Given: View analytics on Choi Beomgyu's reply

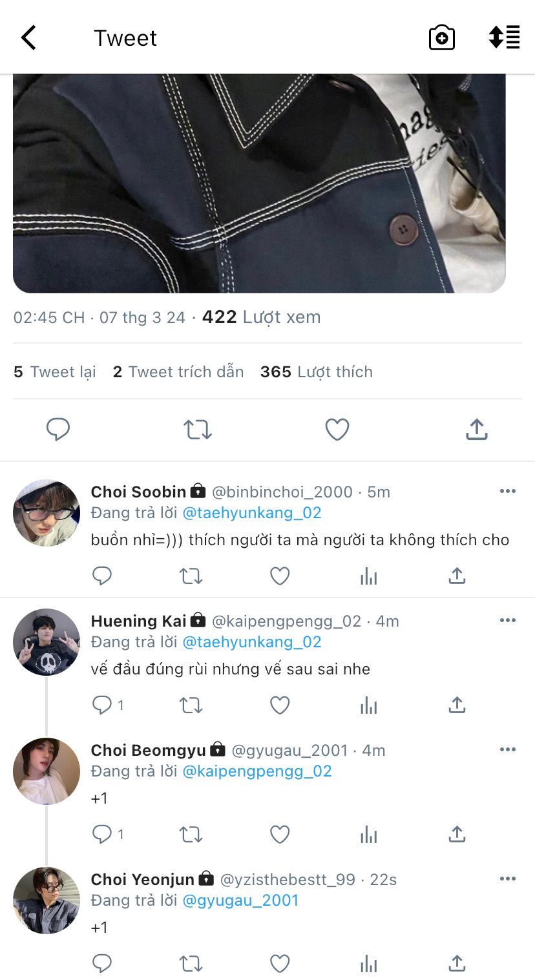Looking at the screenshot, I should 368,835.
